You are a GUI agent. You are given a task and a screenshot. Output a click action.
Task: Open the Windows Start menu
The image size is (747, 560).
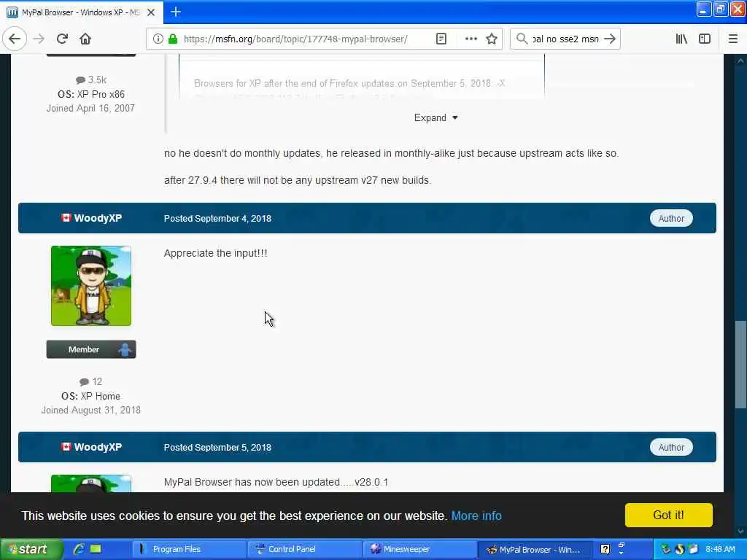point(31,550)
